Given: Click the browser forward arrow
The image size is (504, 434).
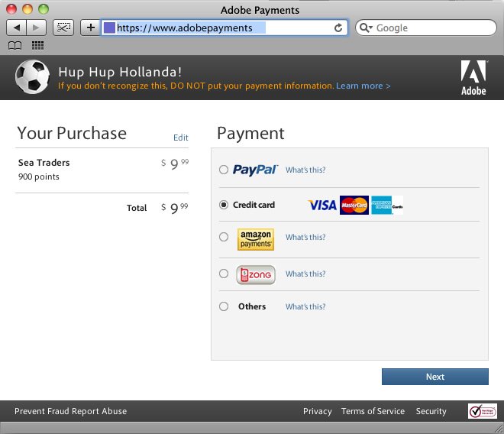Looking at the screenshot, I should tap(37, 28).
